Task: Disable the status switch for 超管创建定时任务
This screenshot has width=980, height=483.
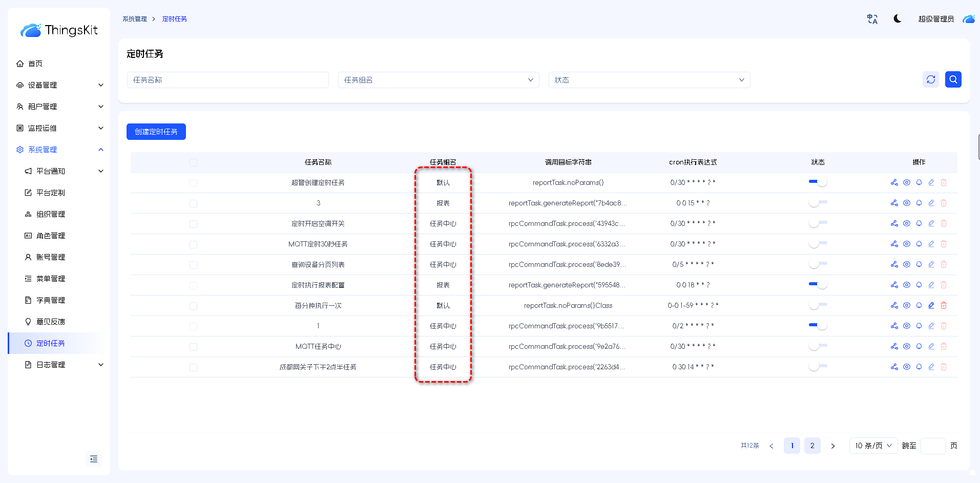Action: 818,182
